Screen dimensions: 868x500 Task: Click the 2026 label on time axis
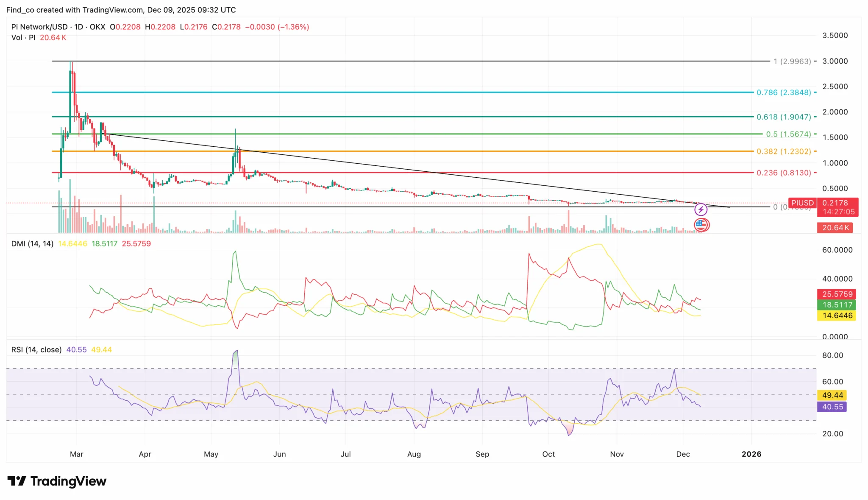(751, 454)
